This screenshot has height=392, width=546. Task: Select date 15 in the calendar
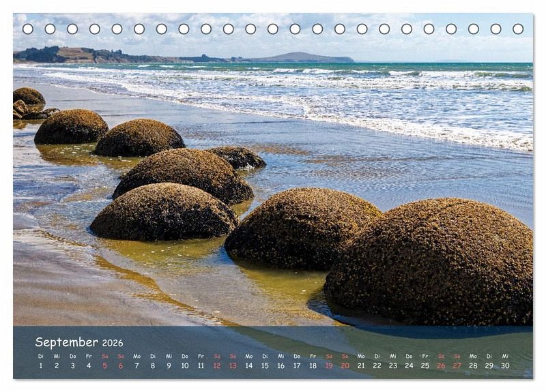265,366
